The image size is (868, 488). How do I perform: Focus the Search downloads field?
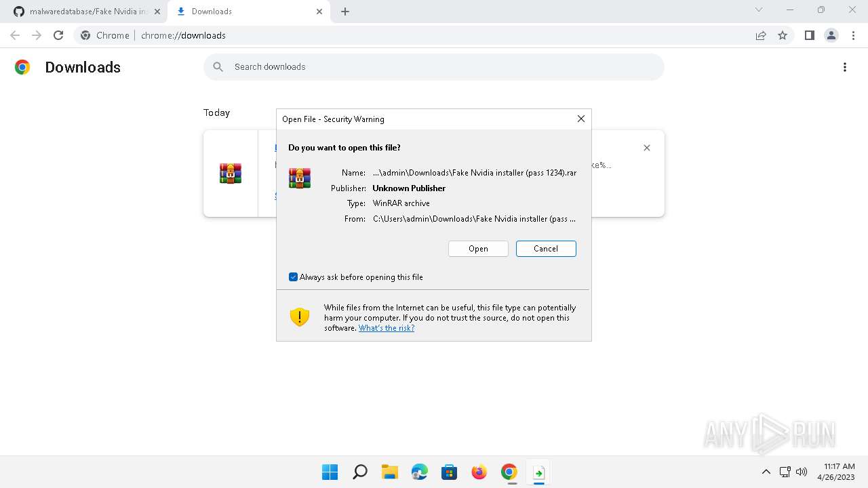click(434, 67)
